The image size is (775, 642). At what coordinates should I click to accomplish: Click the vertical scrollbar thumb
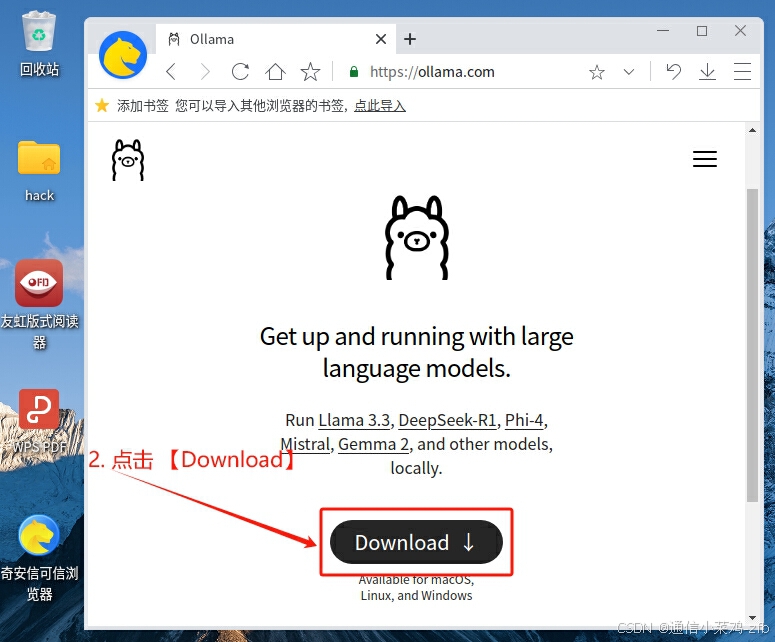pos(752,345)
